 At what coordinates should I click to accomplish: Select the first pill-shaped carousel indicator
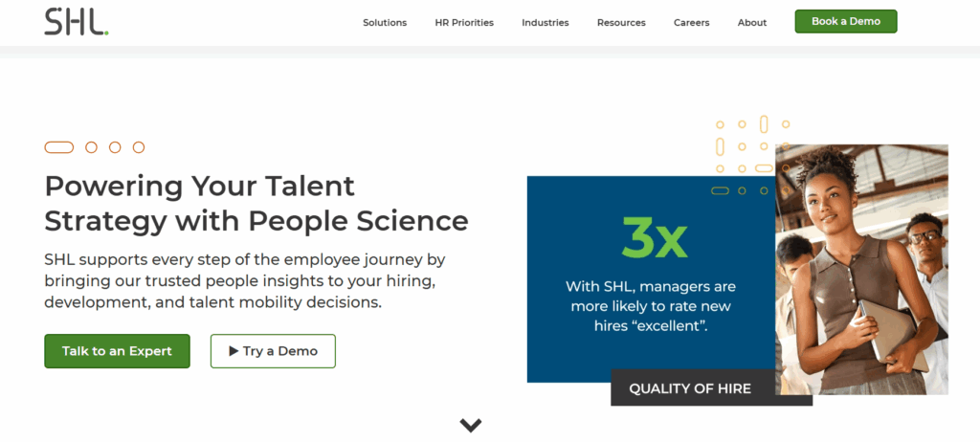pyautogui.click(x=59, y=147)
